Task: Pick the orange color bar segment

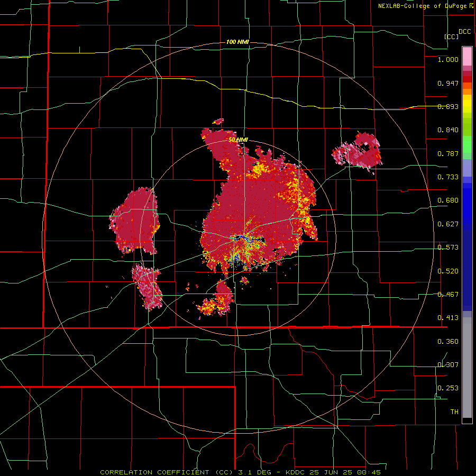Action: 467,91
